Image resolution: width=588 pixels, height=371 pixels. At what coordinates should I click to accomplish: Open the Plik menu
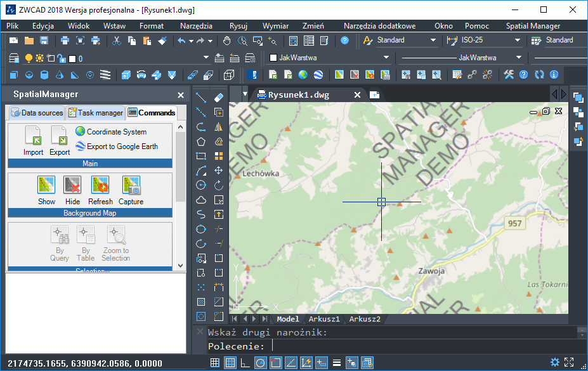pos(13,26)
